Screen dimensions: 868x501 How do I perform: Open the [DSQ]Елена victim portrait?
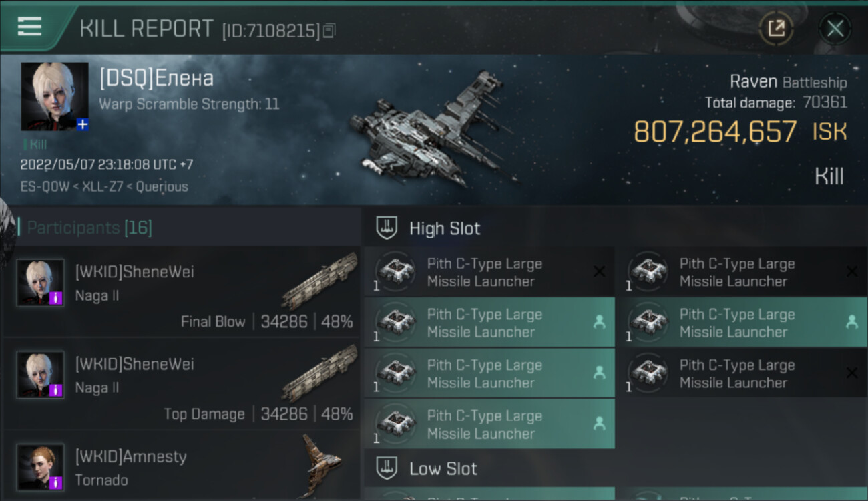tap(55, 96)
